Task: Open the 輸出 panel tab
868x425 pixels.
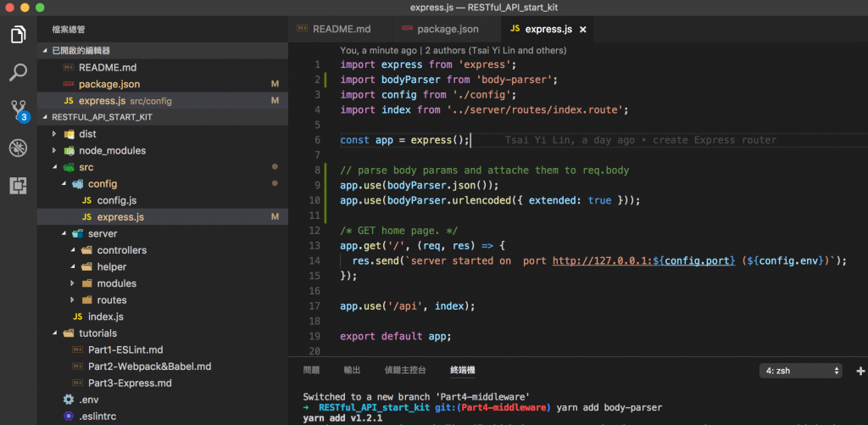Action: click(352, 371)
